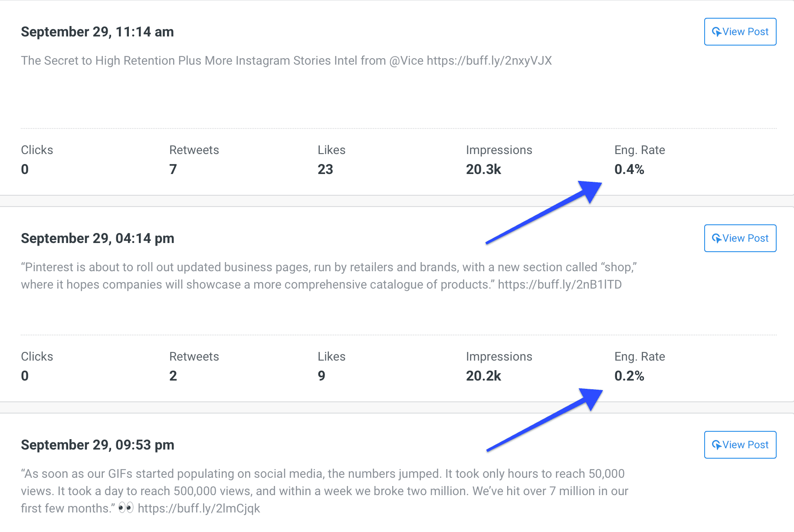Follow the buff.ly/2nB1ITD link in Pinterest post
This screenshot has width=794, height=532.
[560, 284]
